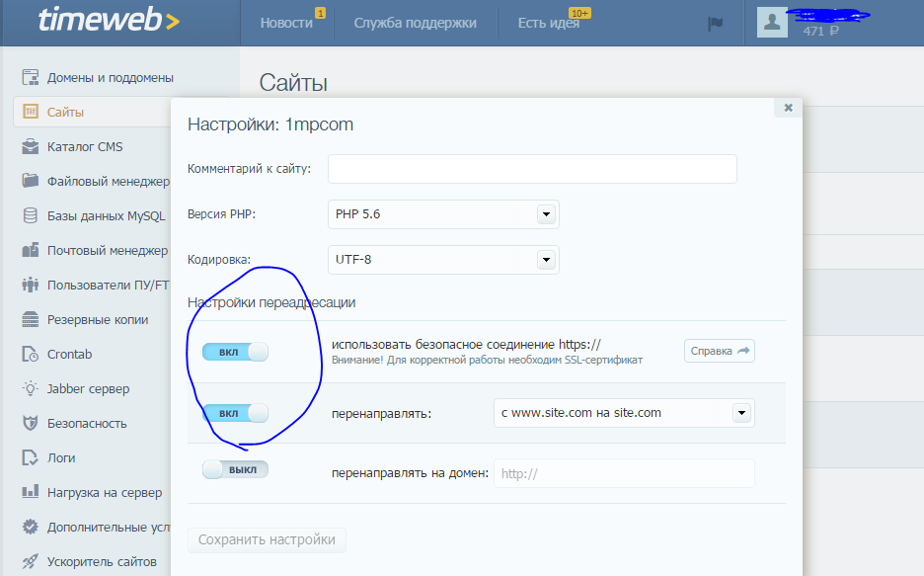The width and height of the screenshot is (924, 576).
Task: Click the timeweb logo
Action: point(109,20)
